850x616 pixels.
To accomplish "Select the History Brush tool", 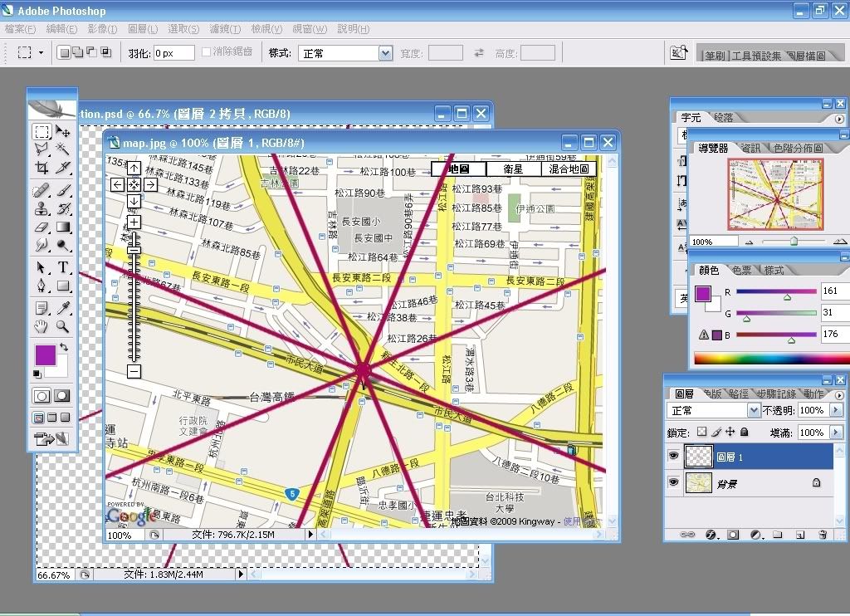I will click(63, 208).
